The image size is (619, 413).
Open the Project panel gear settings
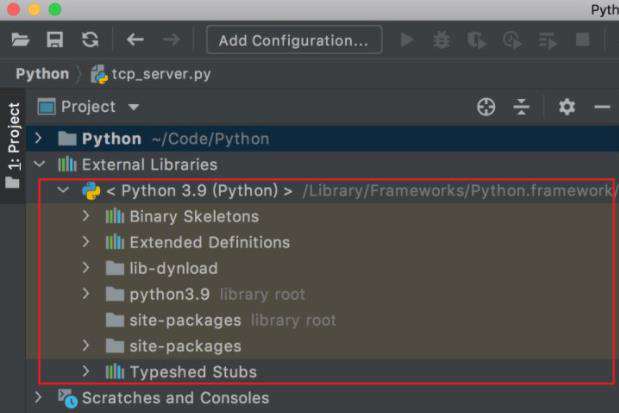point(567,107)
